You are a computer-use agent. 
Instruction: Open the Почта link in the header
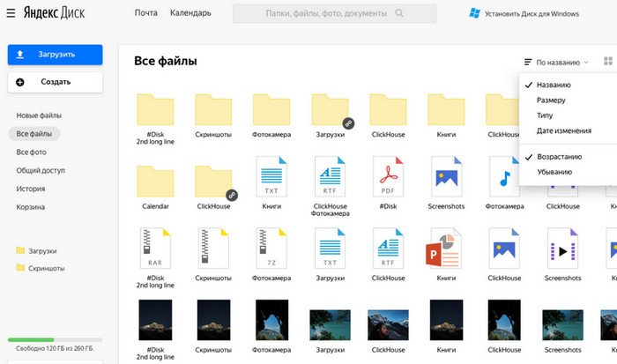point(146,13)
